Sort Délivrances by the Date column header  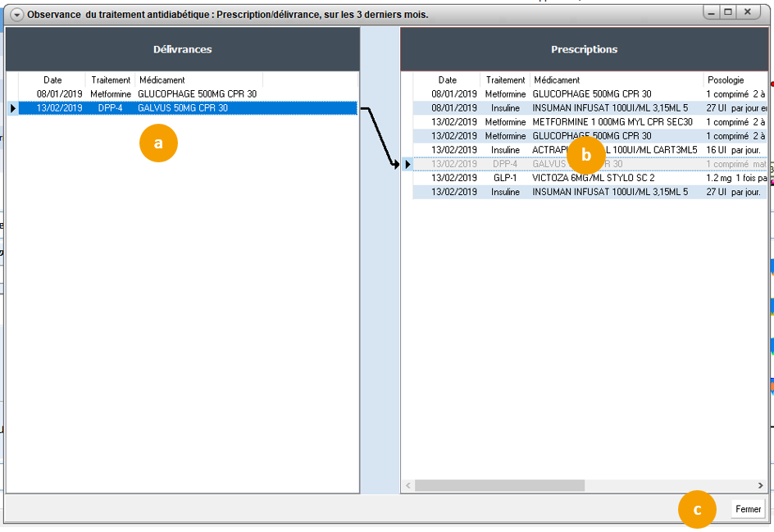click(x=52, y=80)
